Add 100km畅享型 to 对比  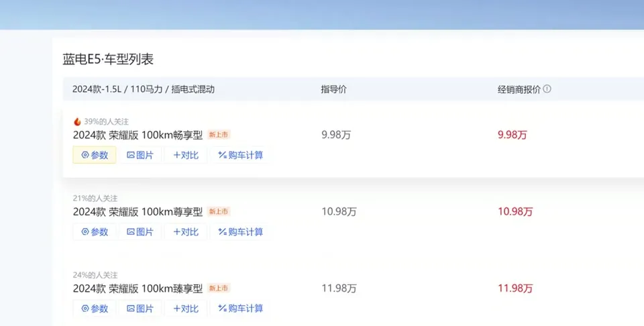tap(186, 155)
